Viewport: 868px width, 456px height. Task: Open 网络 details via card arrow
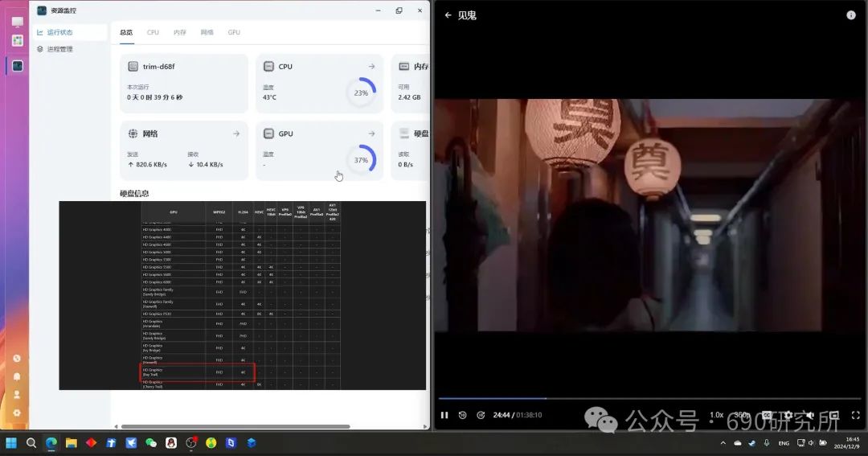tap(236, 134)
